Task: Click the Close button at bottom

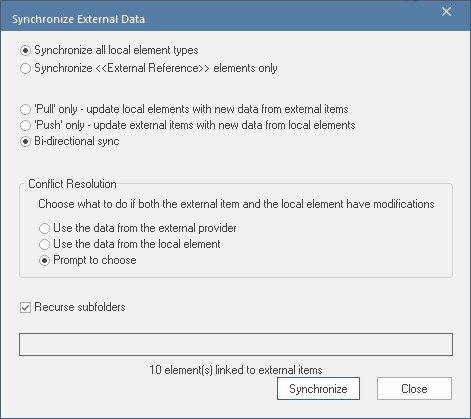Action: [x=414, y=389]
